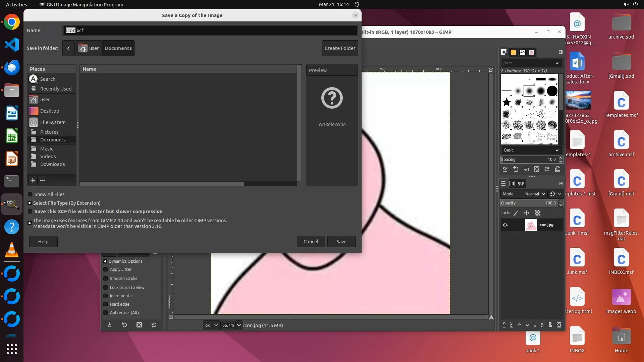
Task: Click the Create Folder button
Action: [340, 48]
